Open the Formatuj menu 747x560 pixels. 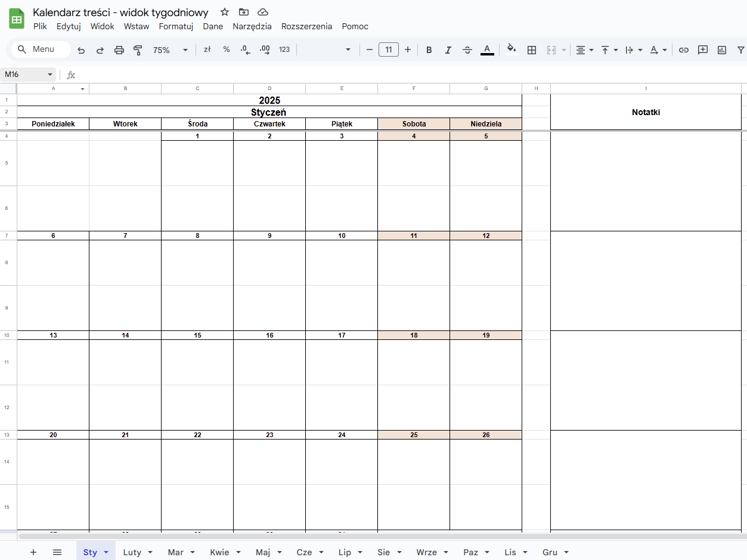click(176, 26)
